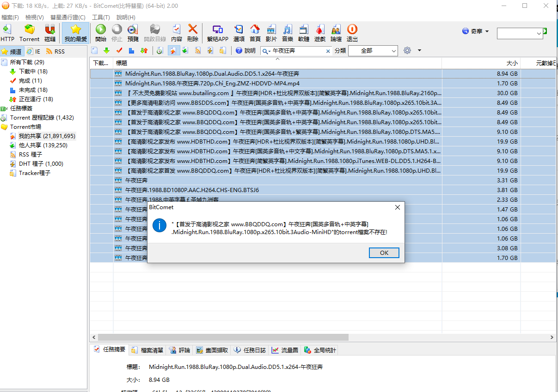
Task: Open the 檢視(V) menu
Action: [x=35, y=17]
